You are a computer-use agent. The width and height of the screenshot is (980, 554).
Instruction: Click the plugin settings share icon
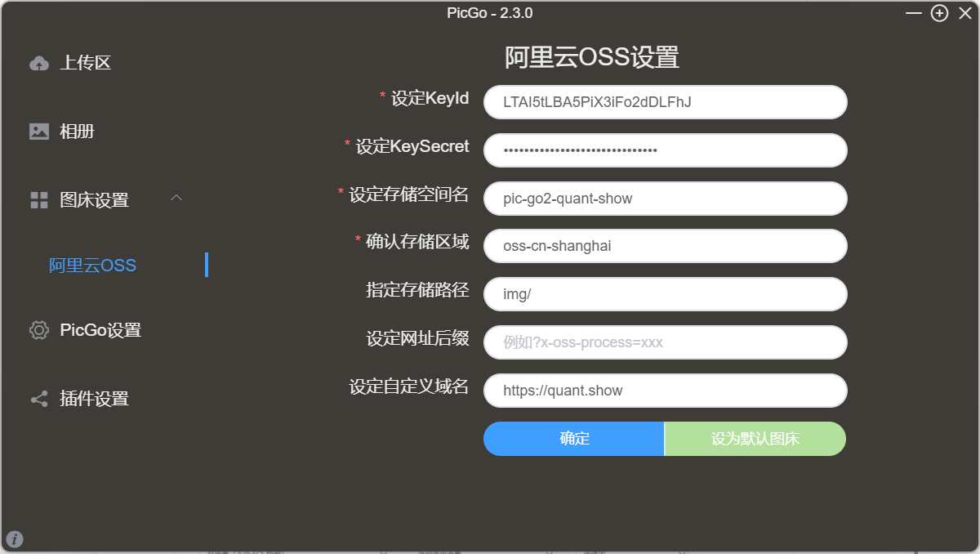[38, 399]
